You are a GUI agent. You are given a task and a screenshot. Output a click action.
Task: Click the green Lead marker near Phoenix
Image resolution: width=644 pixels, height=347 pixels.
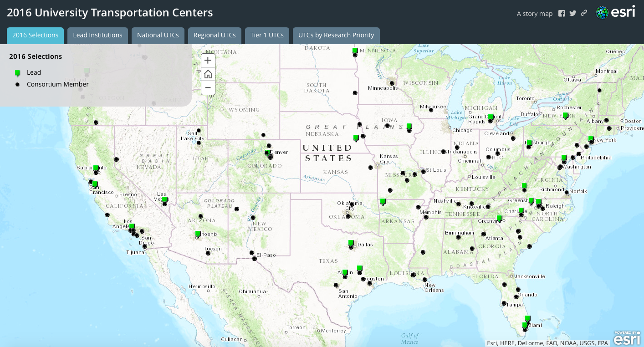[198, 234]
